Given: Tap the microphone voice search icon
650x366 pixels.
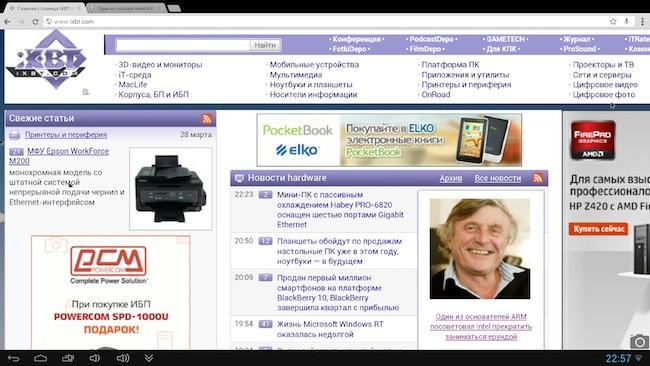Looking at the screenshot, I should pos(626,22).
